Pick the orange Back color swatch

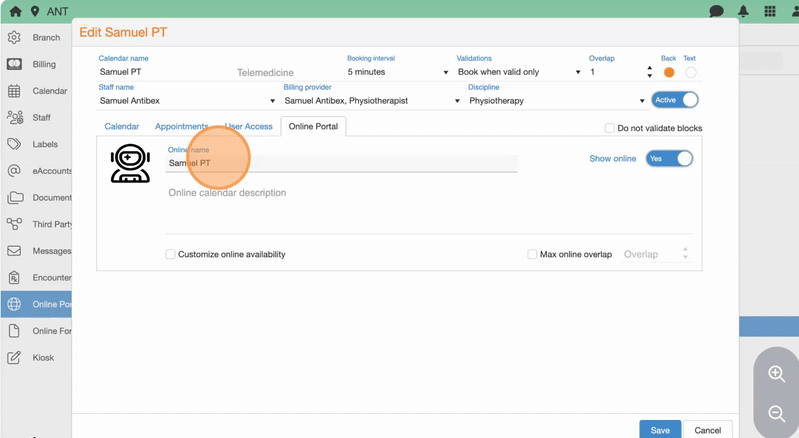coord(669,72)
